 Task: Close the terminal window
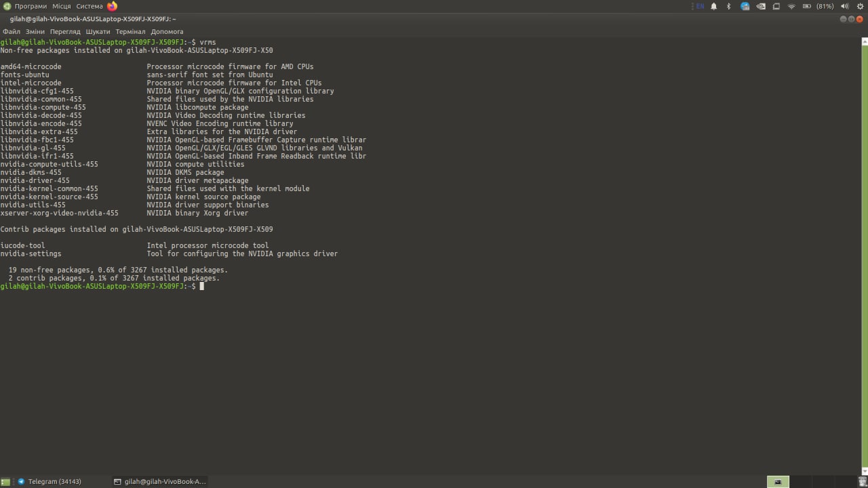point(860,20)
